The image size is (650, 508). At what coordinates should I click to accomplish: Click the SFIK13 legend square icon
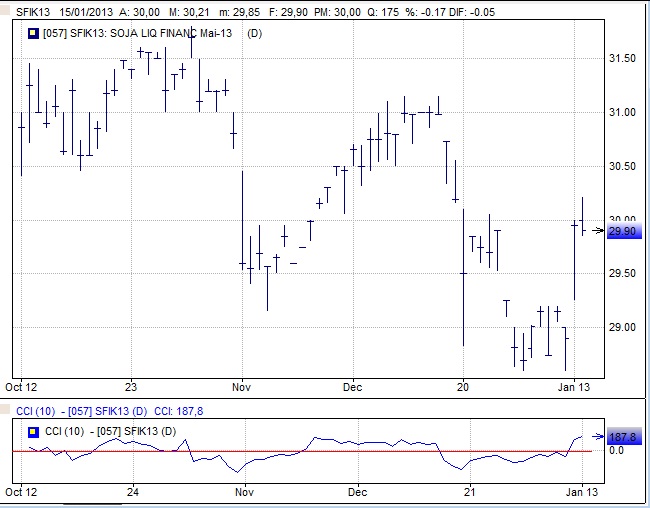coord(32,33)
